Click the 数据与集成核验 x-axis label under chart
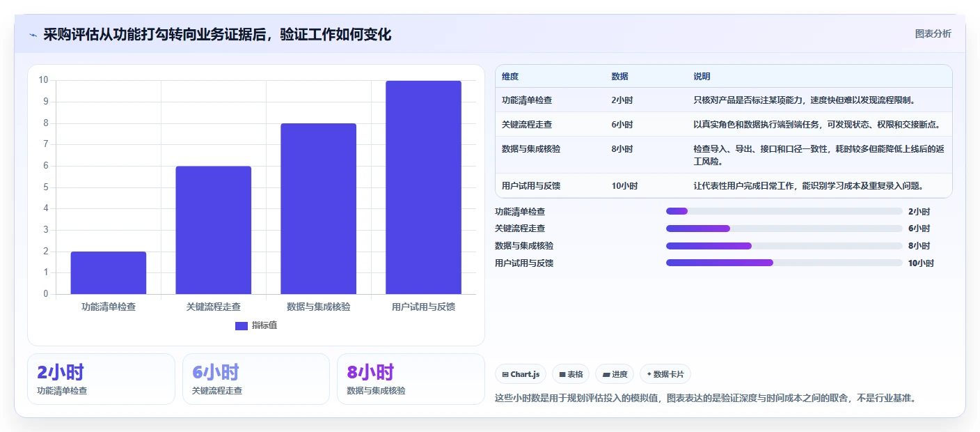 (x=319, y=307)
